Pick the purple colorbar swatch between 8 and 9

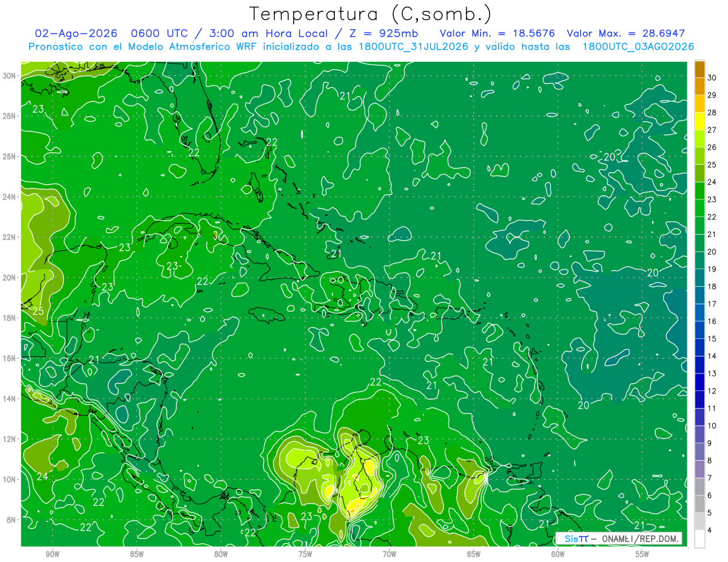[699, 452]
